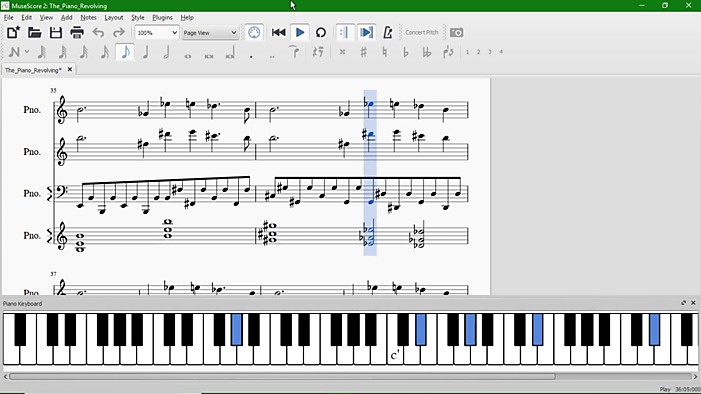
Task: Open the Plugins menu
Action: click(162, 17)
